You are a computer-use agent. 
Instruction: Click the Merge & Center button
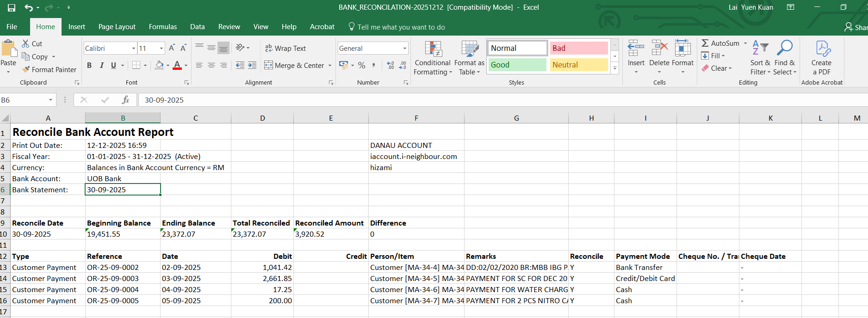click(x=294, y=65)
